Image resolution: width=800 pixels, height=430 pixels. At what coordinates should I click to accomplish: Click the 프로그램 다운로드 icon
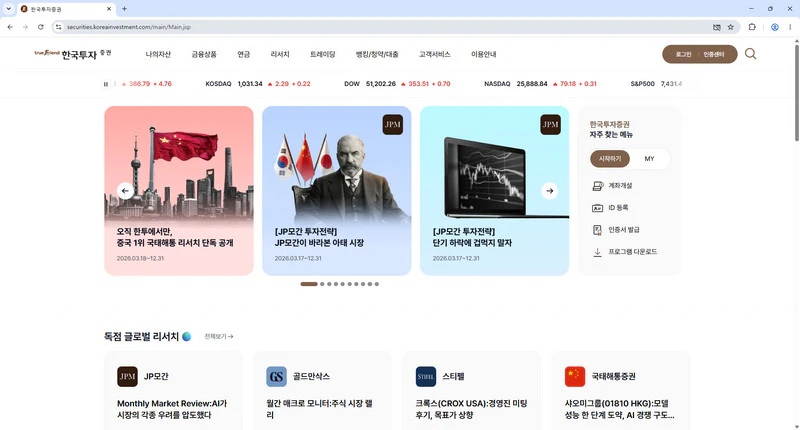tap(597, 252)
